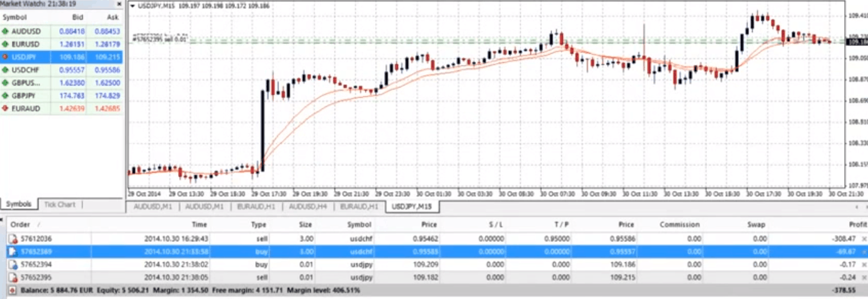Sort orders by the Order column header
Screen dimensions: 868x299
21,224
